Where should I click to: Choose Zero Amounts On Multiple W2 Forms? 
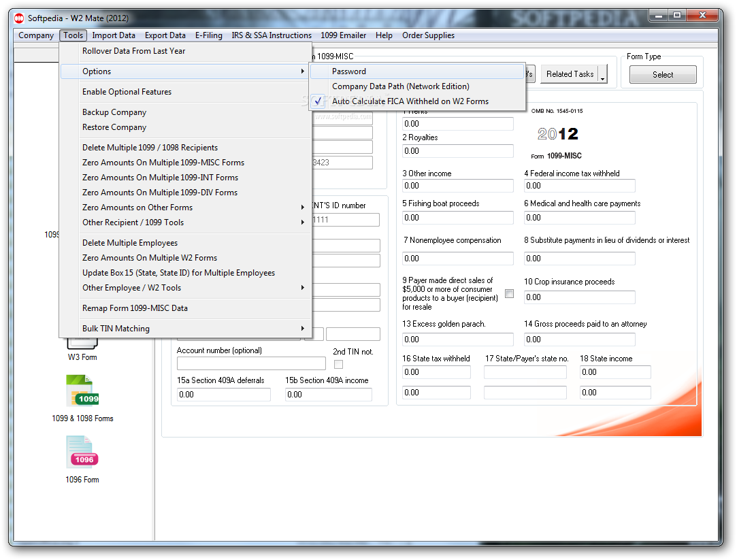click(186, 258)
